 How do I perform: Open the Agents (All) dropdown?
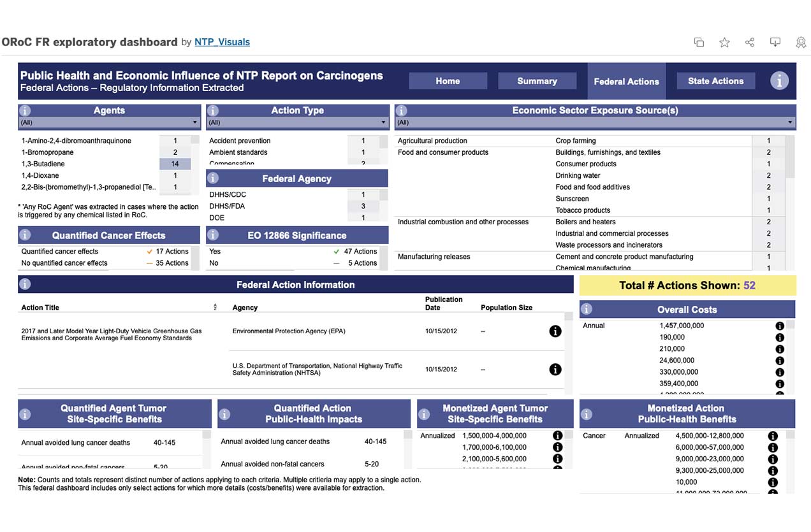click(x=109, y=122)
